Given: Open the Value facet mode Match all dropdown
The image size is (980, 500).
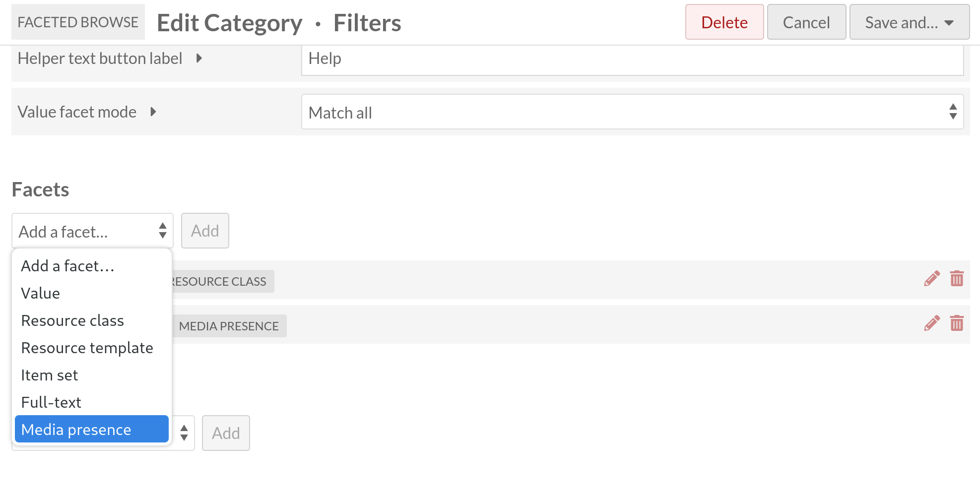Looking at the screenshot, I should pyautogui.click(x=632, y=112).
